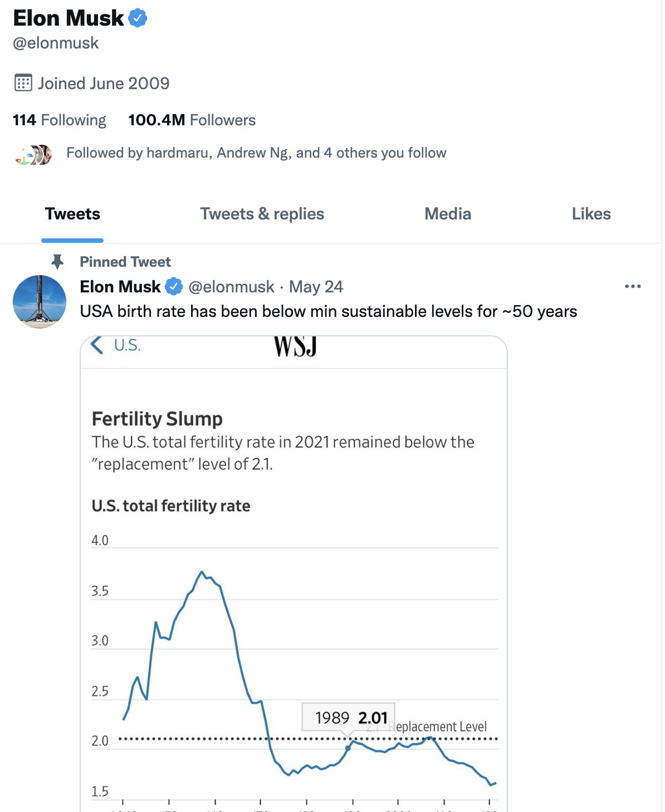
Task: View the 114 Following list
Action: point(60,120)
